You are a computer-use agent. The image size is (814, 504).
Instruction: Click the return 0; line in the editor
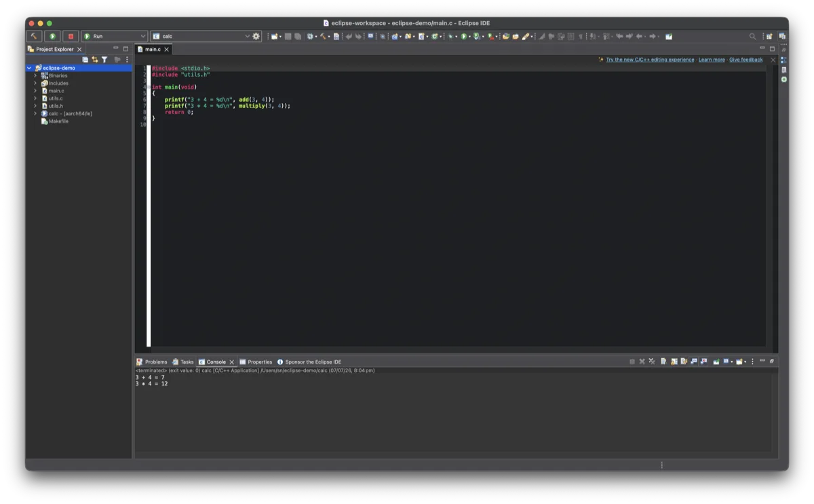coord(179,112)
